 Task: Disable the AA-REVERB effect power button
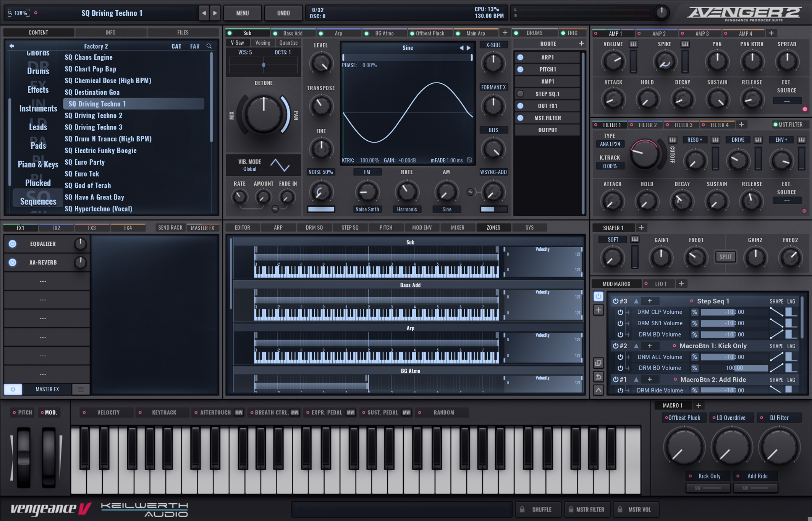tap(13, 263)
